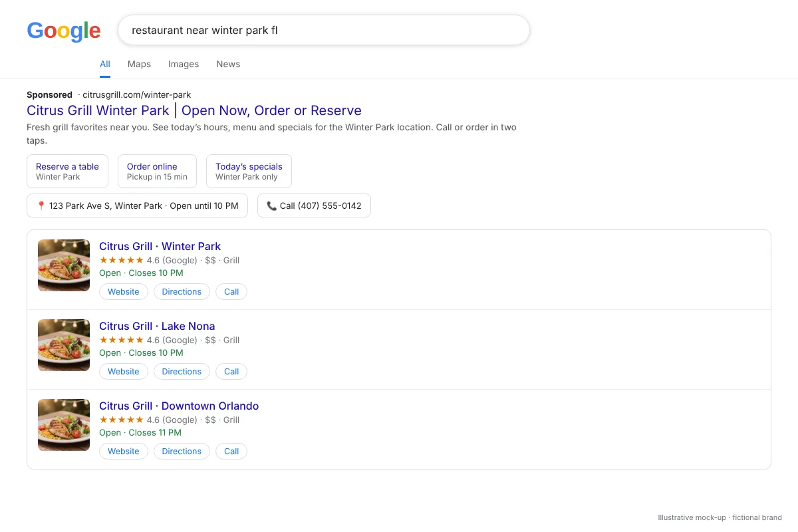Click the Winter Park listing star rating
This screenshot has height=532, width=798.
tap(121, 260)
